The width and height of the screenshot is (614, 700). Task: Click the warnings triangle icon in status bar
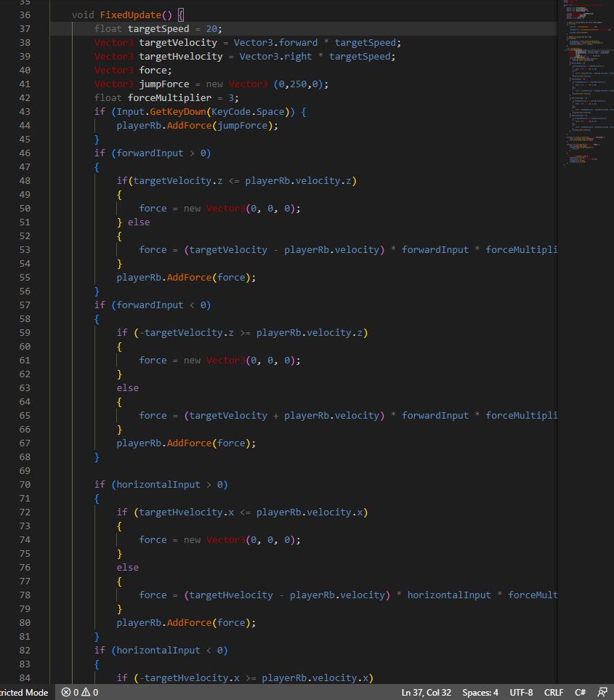pos(85,692)
